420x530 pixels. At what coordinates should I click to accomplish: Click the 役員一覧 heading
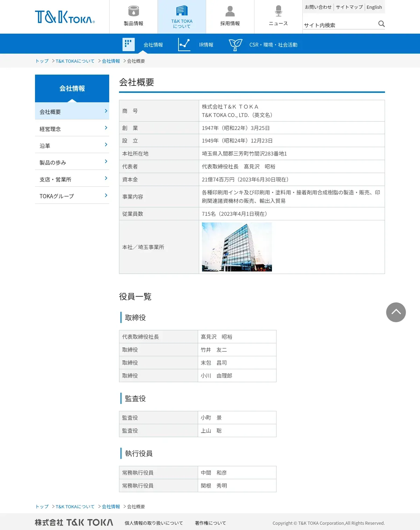click(135, 296)
